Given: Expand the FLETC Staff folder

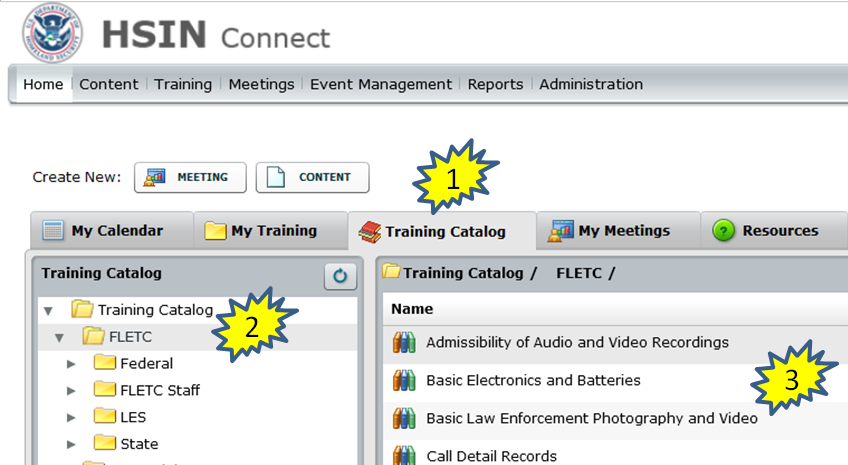Looking at the screenshot, I should (71, 390).
